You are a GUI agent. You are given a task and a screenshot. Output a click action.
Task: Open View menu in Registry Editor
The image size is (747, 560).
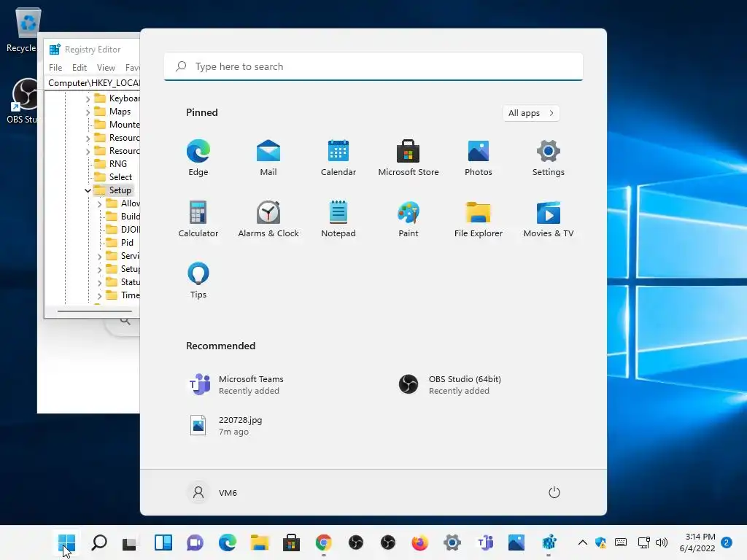point(106,68)
